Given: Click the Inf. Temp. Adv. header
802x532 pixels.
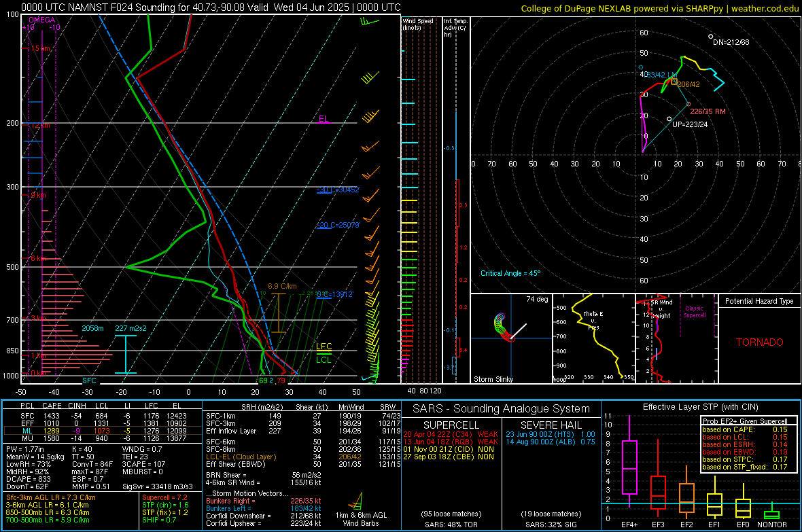Looking at the screenshot, I should (x=455, y=28).
